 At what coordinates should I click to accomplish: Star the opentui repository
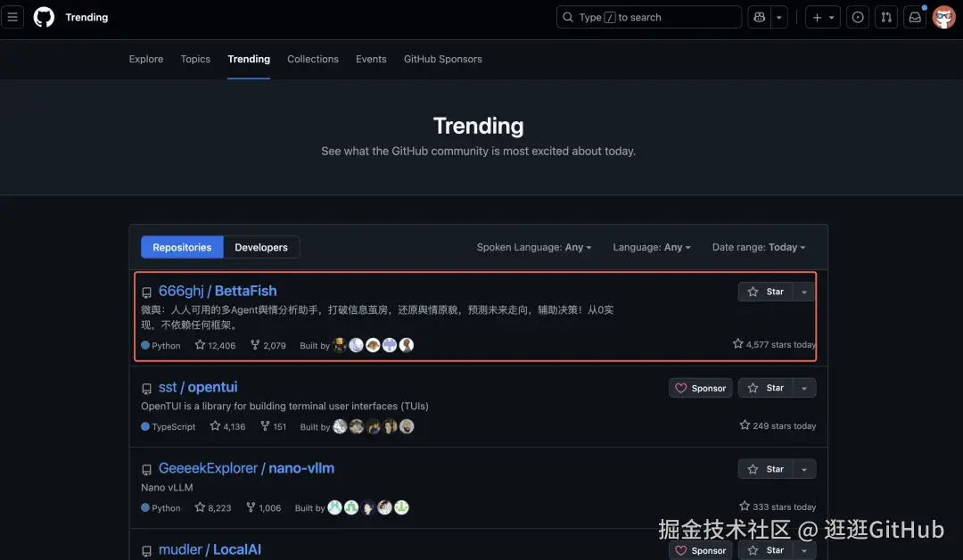tap(765, 388)
